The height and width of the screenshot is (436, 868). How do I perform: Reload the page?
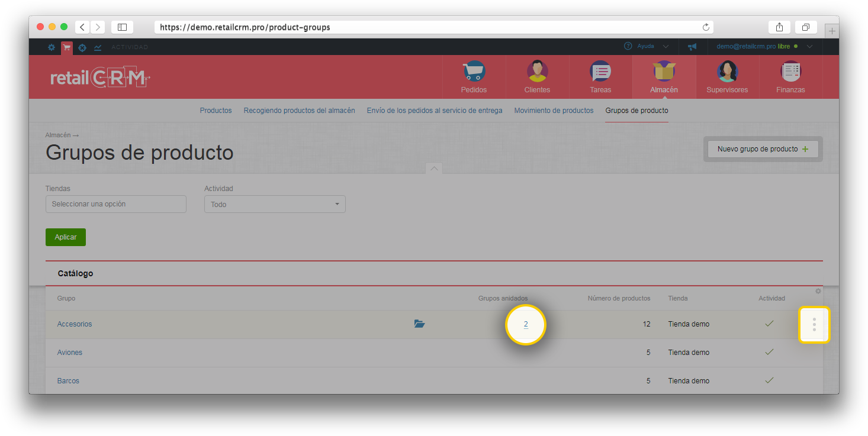coord(706,27)
